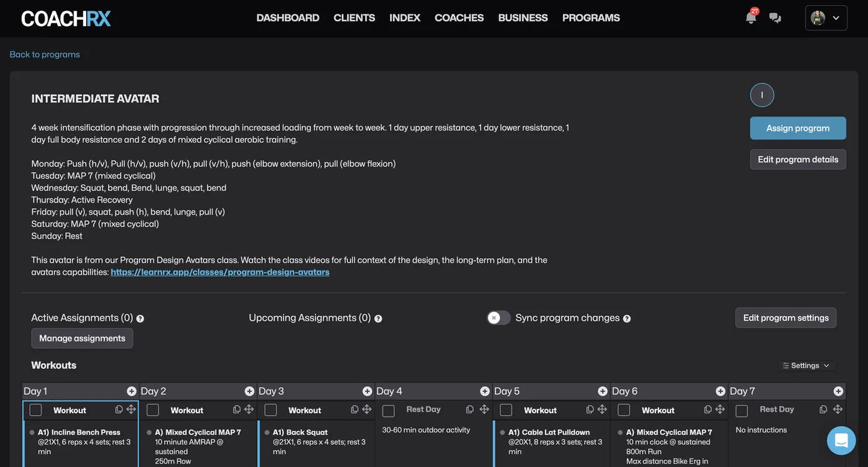Click the Day 5 workout move handle
868x467 pixels.
[x=602, y=410]
